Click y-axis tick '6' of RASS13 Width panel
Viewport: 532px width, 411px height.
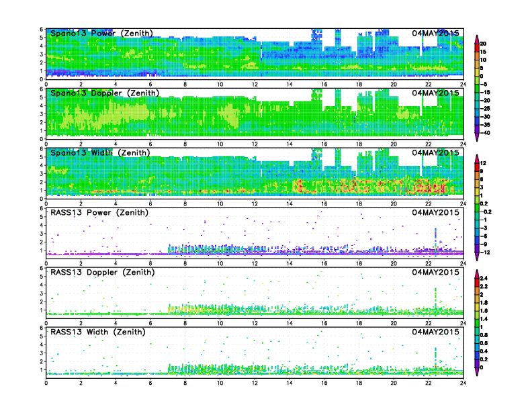(42, 328)
